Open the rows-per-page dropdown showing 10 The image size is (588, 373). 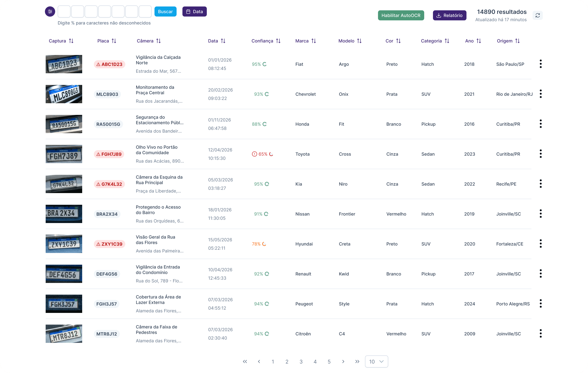pos(376,361)
